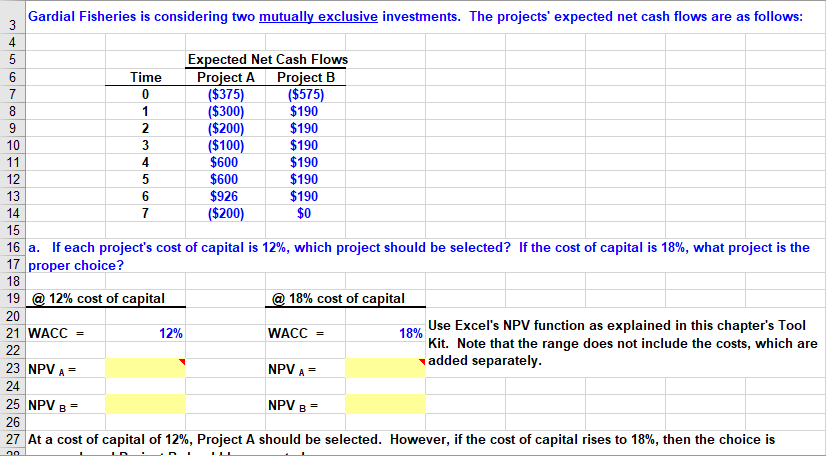
Task: Click the yellow NPV B cell under 12% cost
Action: pos(145,404)
